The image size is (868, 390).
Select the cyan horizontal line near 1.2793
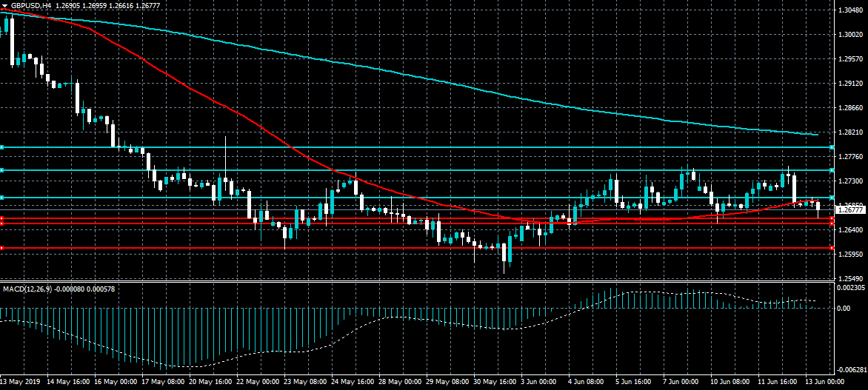[417, 147]
